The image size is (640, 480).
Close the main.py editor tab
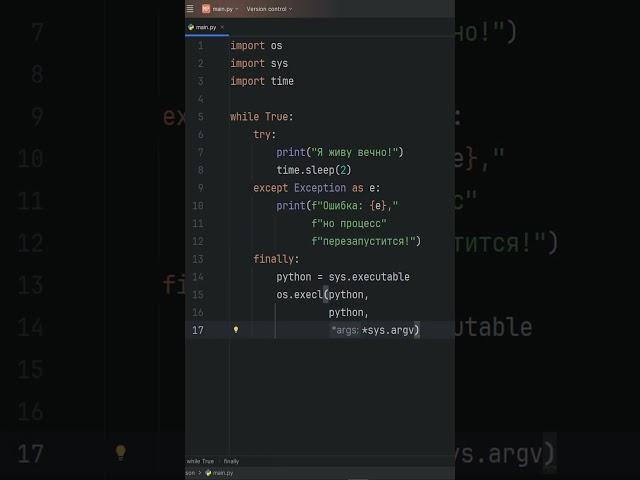point(222,27)
